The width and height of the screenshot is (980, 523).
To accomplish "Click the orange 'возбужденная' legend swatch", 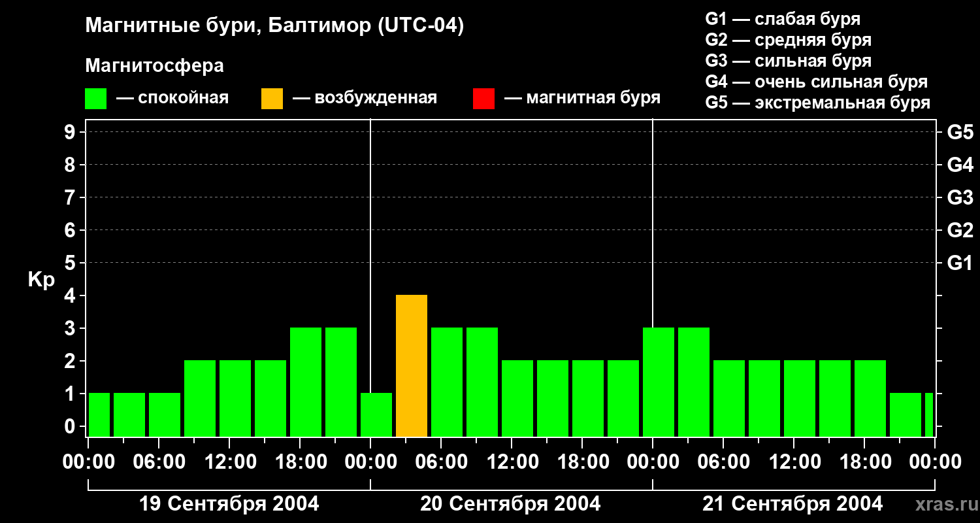I will point(272,99).
